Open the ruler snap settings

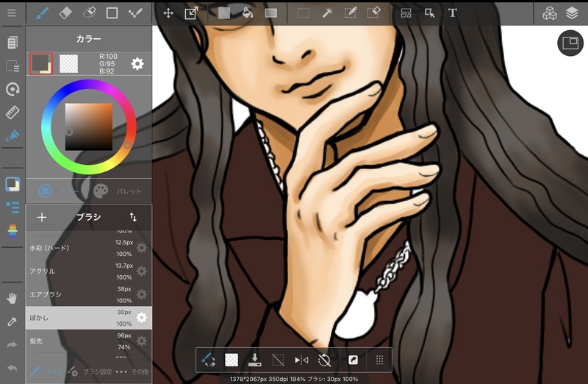pos(12,113)
